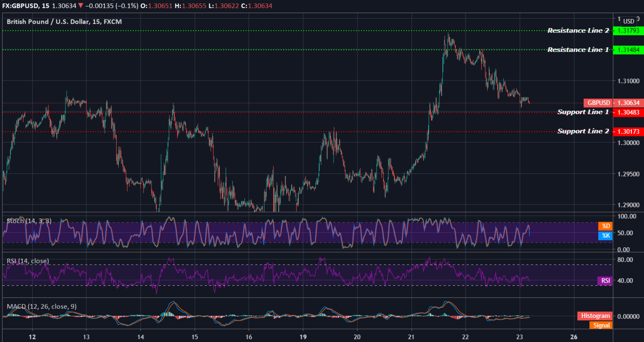This screenshot has width=644, height=342.
Task: Click date 12 on the time axis
Action: [x=32, y=337]
